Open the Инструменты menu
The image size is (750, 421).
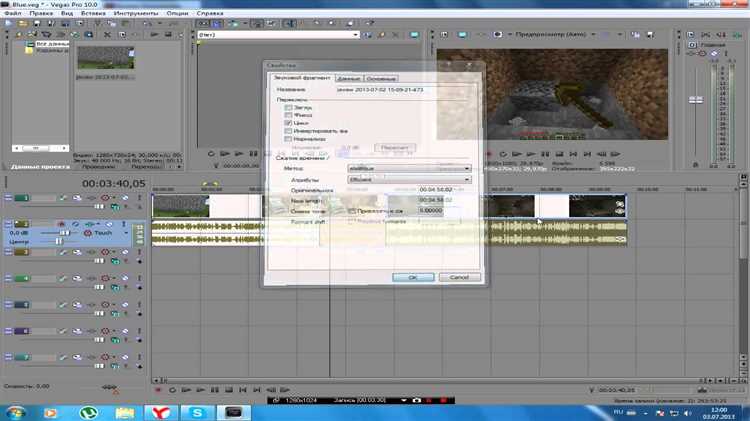tap(136, 13)
